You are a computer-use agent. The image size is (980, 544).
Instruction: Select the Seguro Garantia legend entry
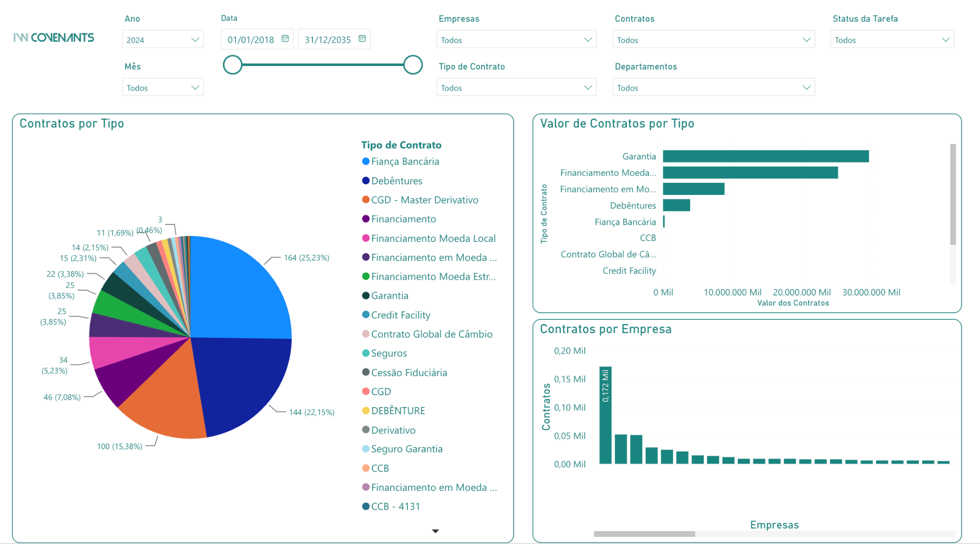(x=402, y=449)
